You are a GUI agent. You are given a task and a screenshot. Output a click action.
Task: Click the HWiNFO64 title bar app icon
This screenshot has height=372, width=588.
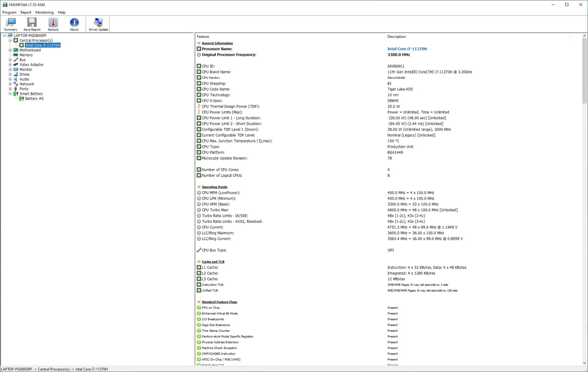pyautogui.click(x=5, y=5)
